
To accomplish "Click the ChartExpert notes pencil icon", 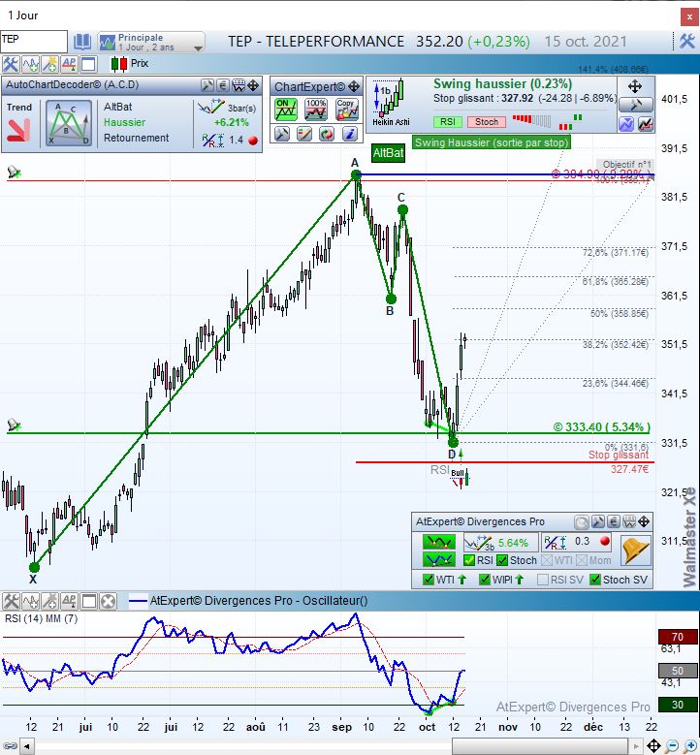I will 304,134.
